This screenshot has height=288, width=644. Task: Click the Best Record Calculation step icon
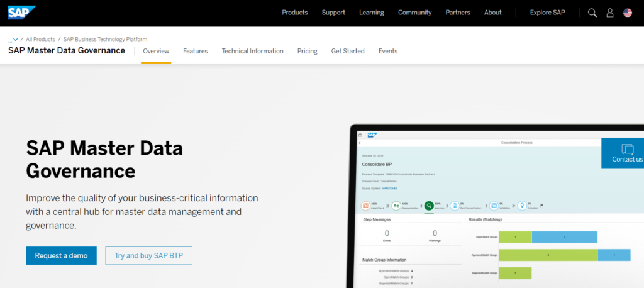pyautogui.click(x=455, y=206)
